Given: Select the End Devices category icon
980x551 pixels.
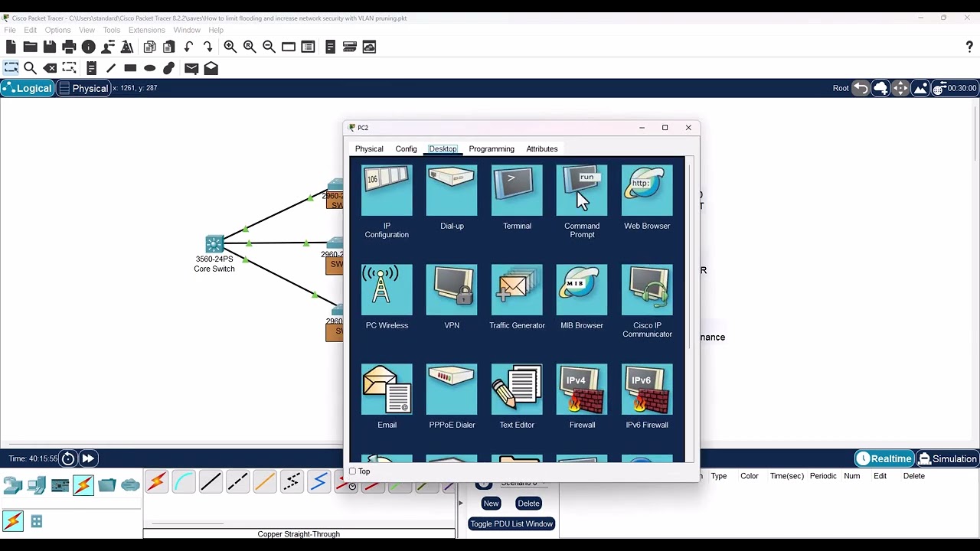Looking at the screenshot, I should click(x=36, y=485).
